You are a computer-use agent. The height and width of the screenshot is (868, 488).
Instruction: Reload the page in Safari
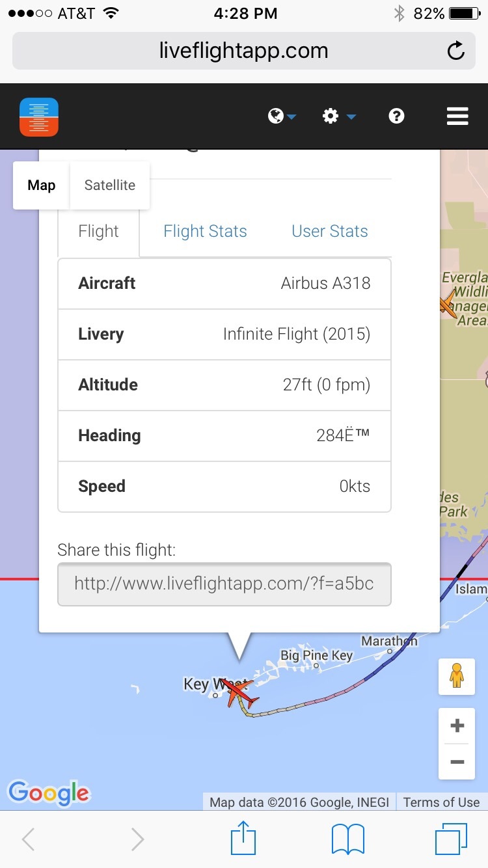click(x=455, y=51)
